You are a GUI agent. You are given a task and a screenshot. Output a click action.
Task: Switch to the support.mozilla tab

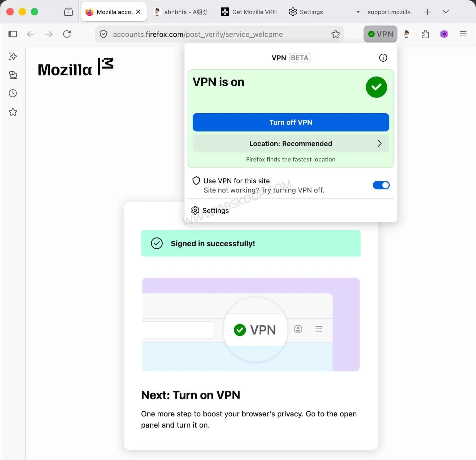pyautogui.click(x=384, y=12)
